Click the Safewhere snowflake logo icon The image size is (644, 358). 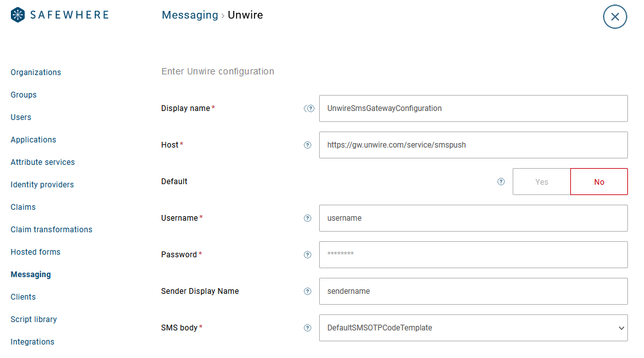coord(18,15)
